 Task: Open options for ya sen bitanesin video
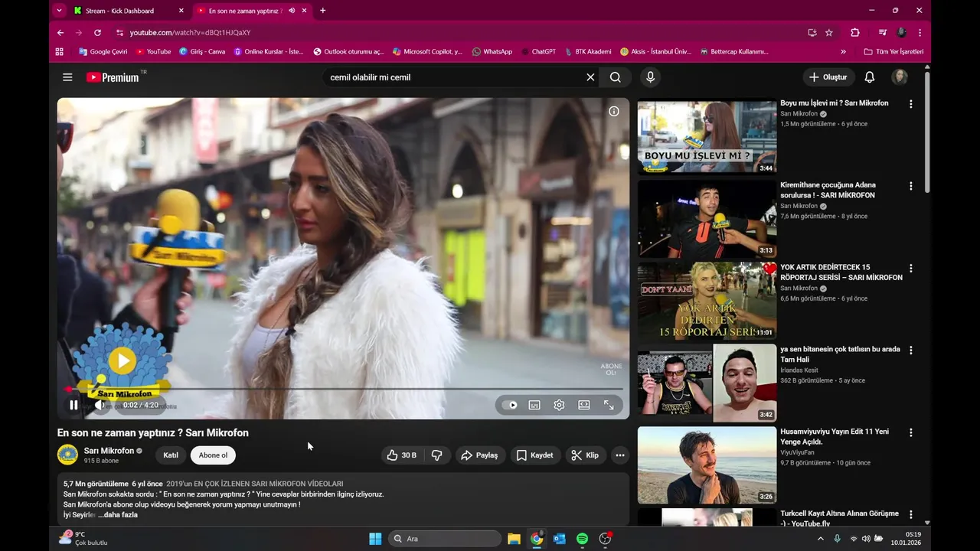point(910,350)
